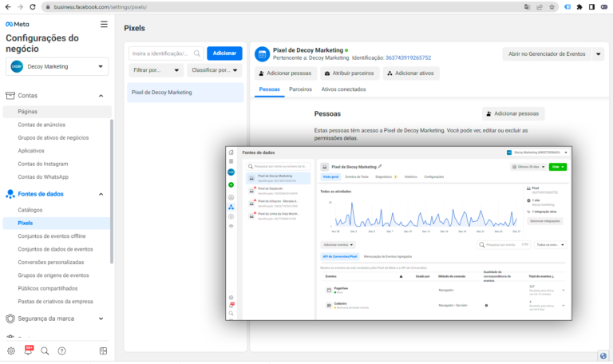Click the Meta logo
The height and width of the screenshot is (364, 613).
[18, 24]
